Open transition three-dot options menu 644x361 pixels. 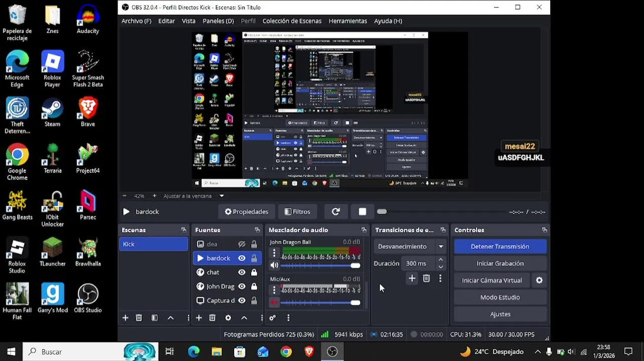440,278
